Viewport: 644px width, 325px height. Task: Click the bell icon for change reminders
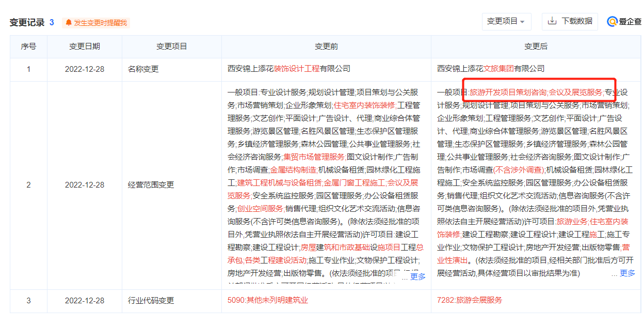(x=69, y=23)
